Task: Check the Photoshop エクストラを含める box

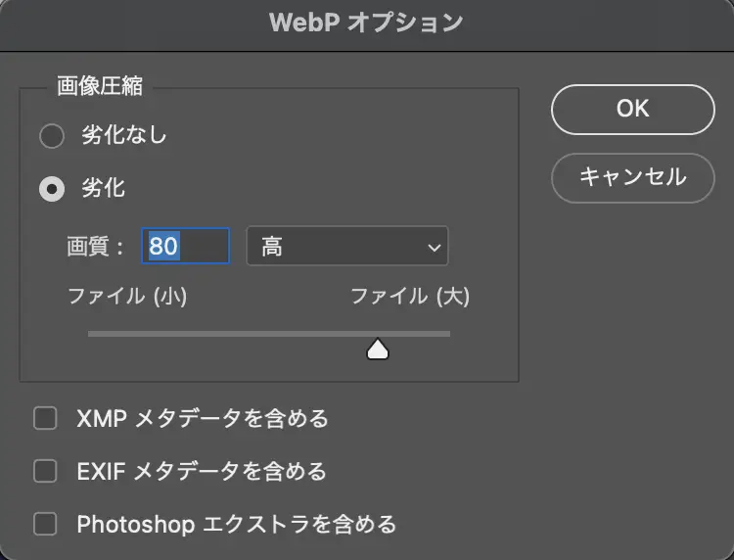Action: pyautogui.click(x=45, y=525)
